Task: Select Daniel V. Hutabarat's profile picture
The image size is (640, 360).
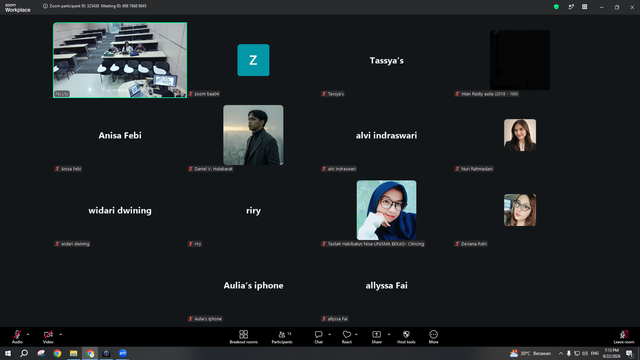Action: pyautogui.click(x=253, y=135)
